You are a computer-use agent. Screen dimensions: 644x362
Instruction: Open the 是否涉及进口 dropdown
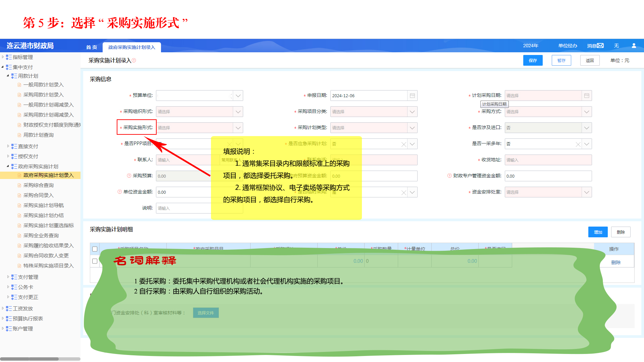(587, 128)
